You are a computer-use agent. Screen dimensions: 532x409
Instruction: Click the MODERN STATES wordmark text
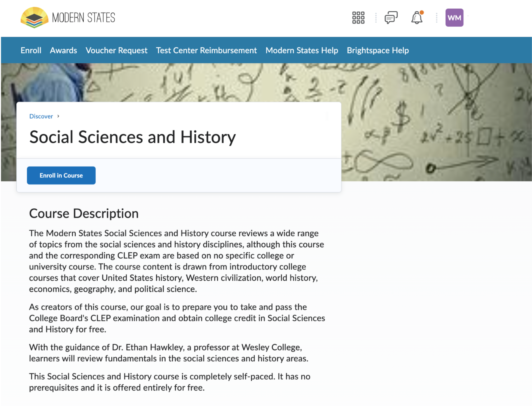point(84,18)
